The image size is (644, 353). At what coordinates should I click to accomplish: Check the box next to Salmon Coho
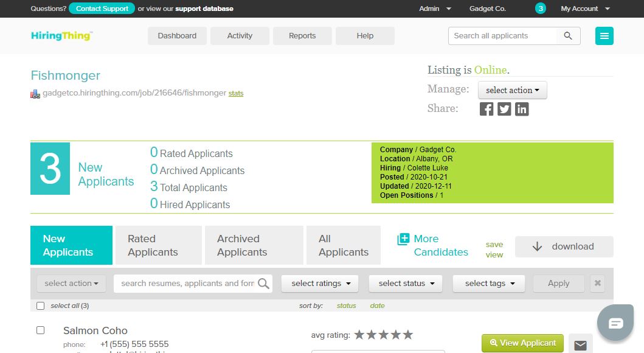click(x=40, y=330)
